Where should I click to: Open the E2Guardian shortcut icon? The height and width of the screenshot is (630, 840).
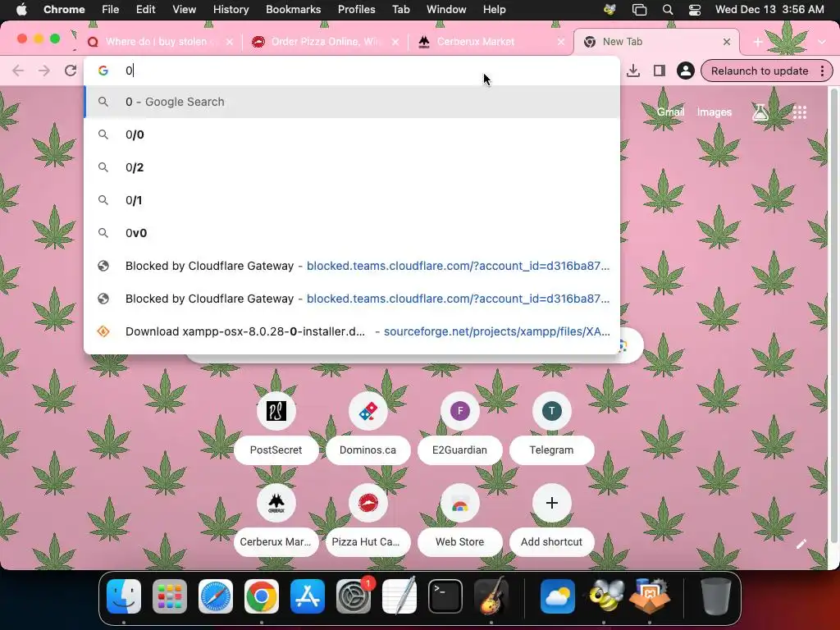[459, 411]
